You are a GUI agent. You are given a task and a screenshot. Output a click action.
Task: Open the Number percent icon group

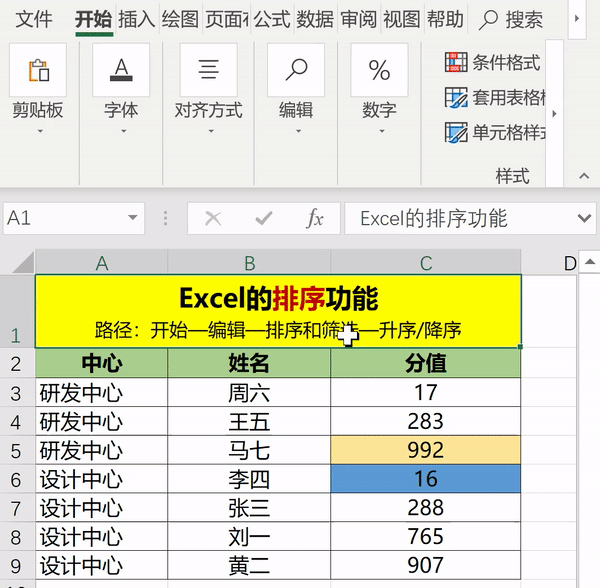[379, 70]
